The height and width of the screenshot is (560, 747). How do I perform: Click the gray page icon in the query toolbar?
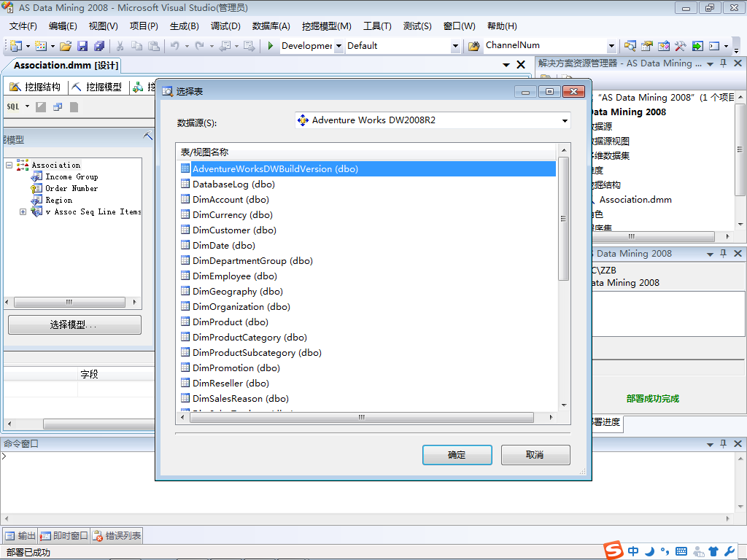coord(74,107)
